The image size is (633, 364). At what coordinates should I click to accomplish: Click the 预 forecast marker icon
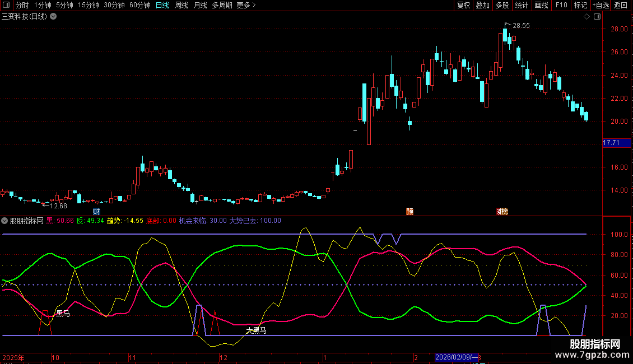coord(410,212)
